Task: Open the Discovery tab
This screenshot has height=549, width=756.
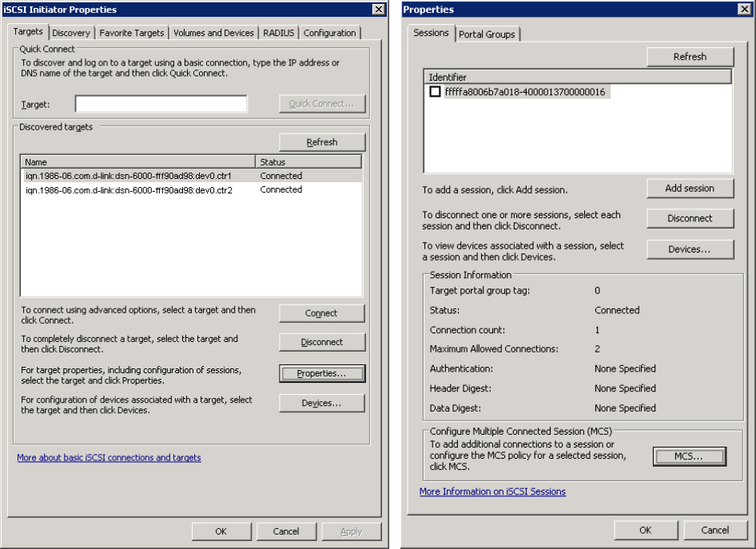Action: (71, 33)
